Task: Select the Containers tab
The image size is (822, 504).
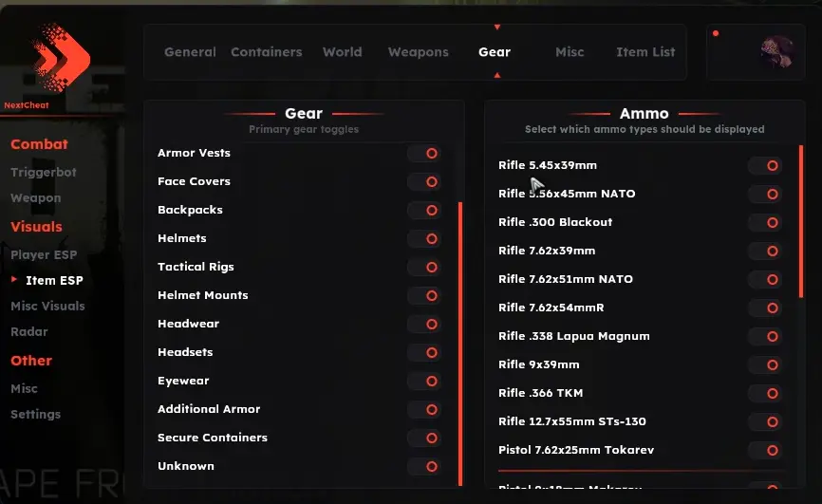Action: 267,52
